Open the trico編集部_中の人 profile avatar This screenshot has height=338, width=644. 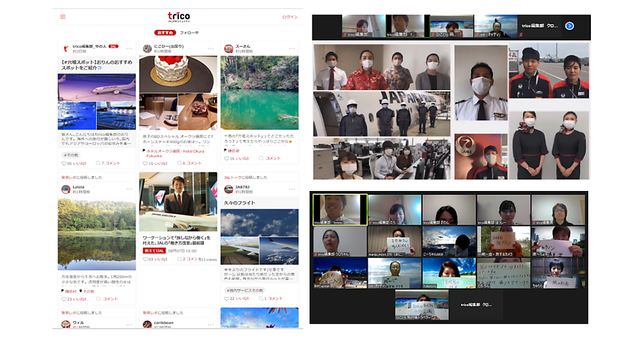pyautogui.click(x=65, y=48)
